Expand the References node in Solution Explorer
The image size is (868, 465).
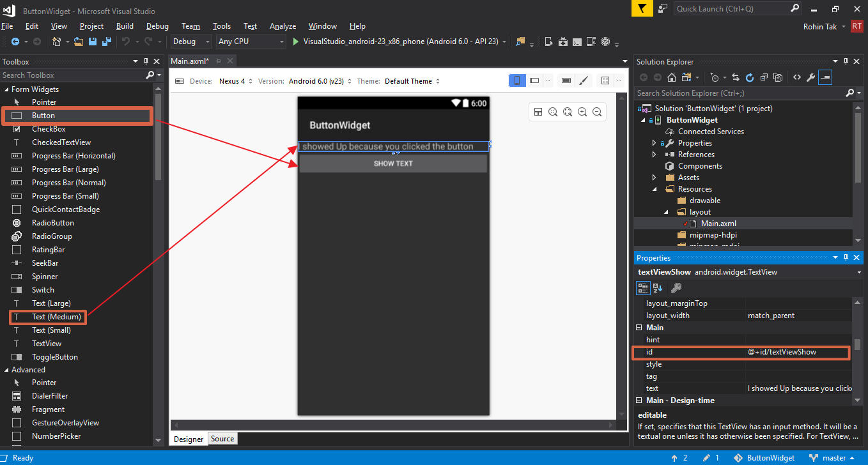654,155
